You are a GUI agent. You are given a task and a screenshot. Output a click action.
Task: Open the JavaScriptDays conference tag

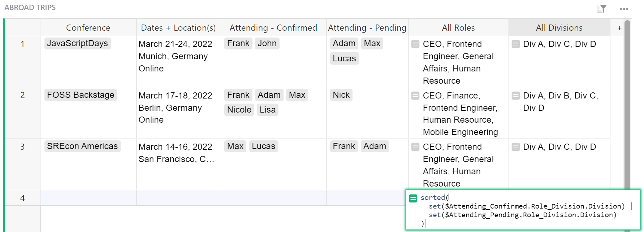[77, 44]
